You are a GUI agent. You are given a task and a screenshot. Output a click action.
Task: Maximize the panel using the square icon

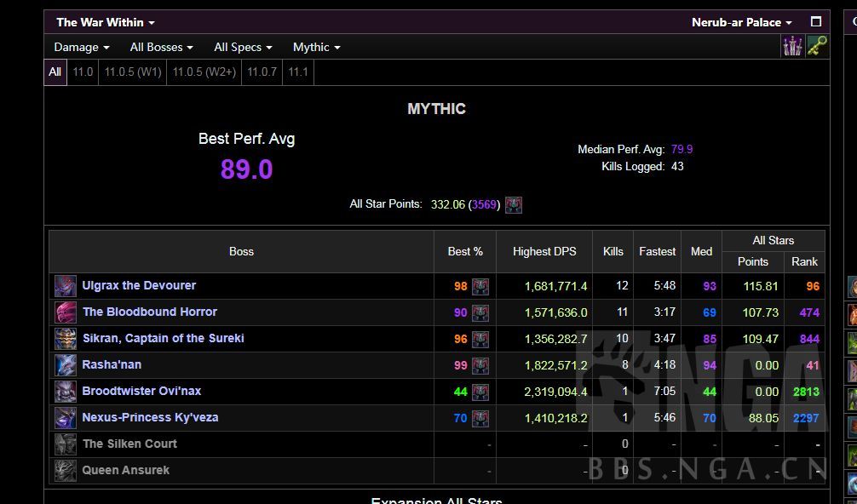tap(815, 22)
